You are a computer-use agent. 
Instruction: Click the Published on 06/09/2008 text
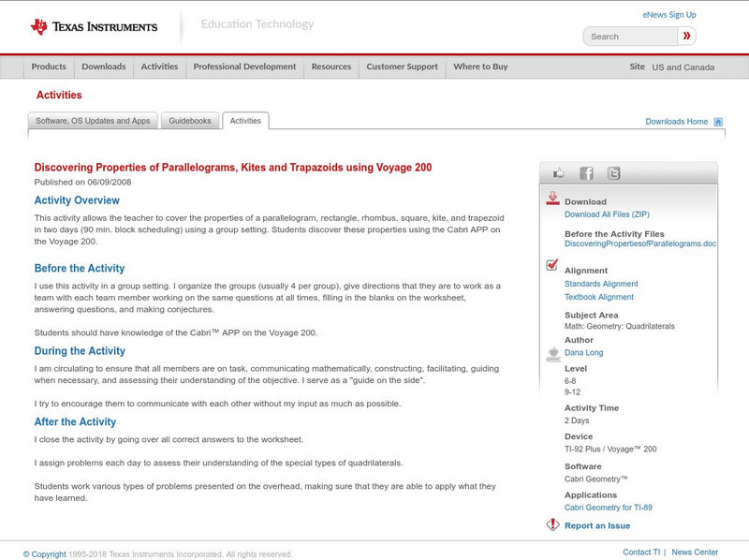[82, 182]
